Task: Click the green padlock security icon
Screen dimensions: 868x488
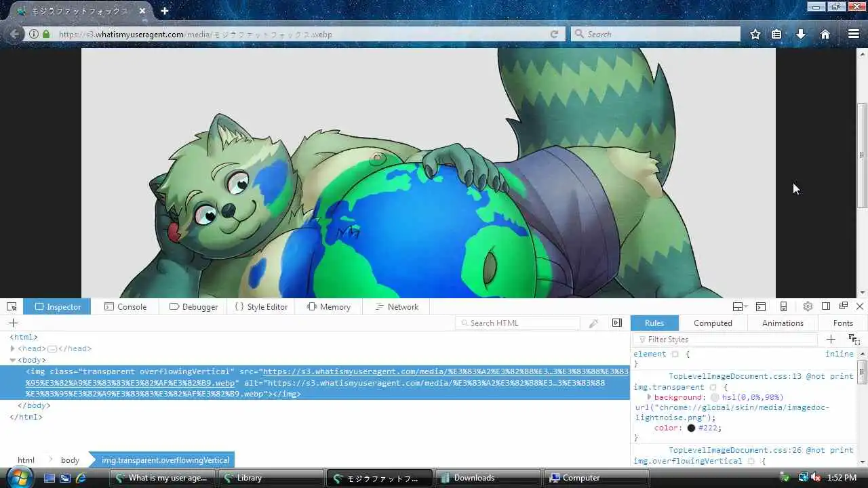Action: [x=46, y=34]
